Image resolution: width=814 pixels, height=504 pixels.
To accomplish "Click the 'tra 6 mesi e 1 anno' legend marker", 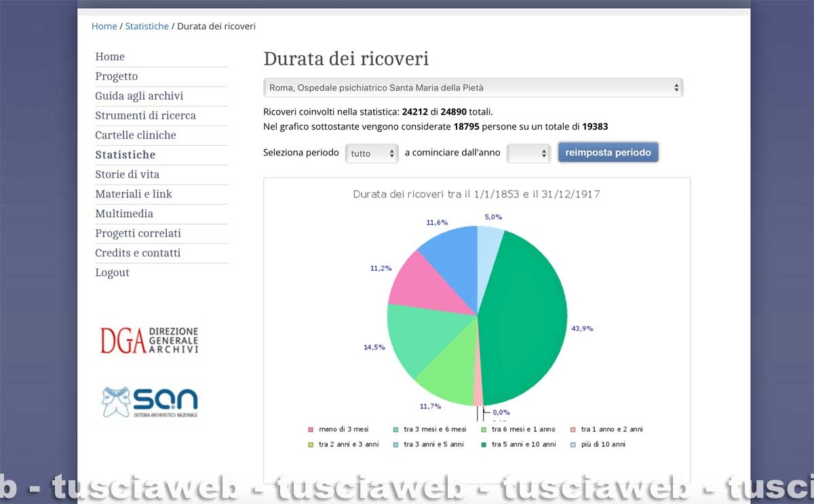I will 483,429.
